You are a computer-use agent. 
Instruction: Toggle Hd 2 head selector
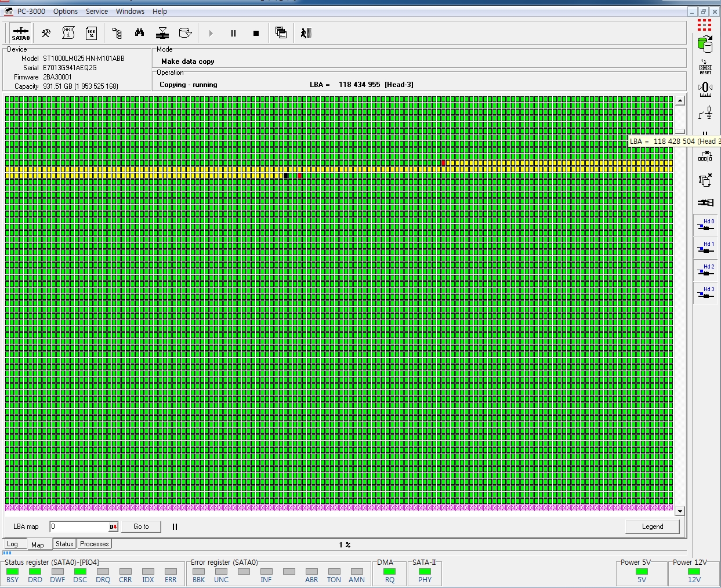pos(705,270)
